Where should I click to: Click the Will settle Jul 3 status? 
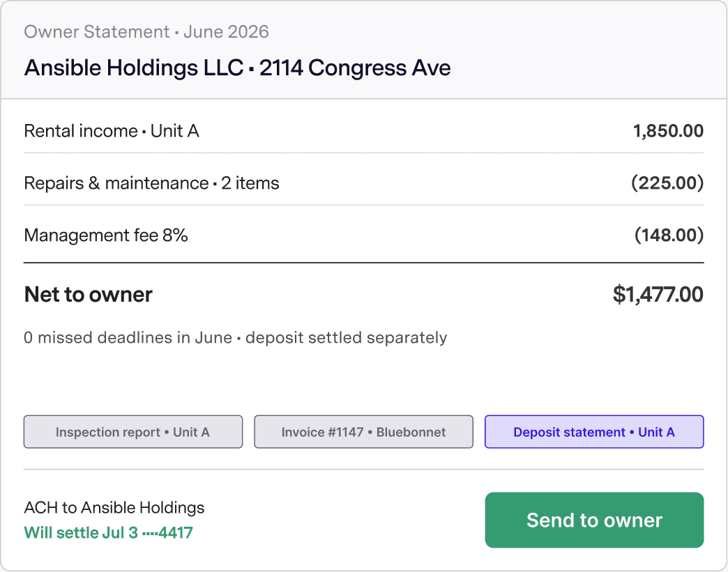pyautogui.click(x=81, y=532)
